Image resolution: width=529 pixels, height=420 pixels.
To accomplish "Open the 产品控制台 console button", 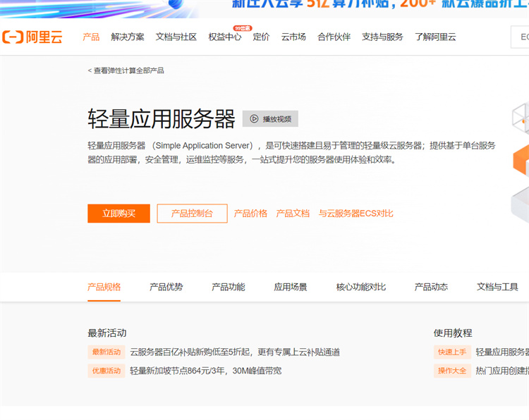I will pyautogui.click(x=192, y=214).
